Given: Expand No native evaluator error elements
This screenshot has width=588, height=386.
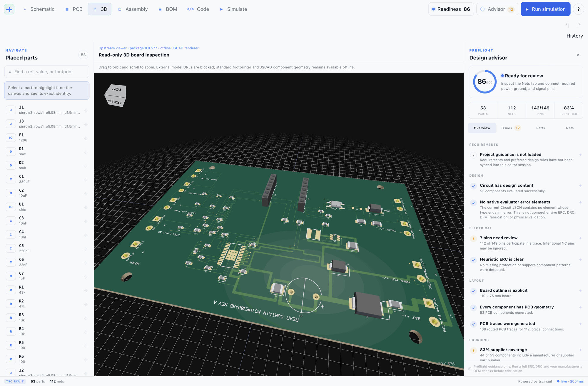Looking at the screenshot, I should click(526, 209).
